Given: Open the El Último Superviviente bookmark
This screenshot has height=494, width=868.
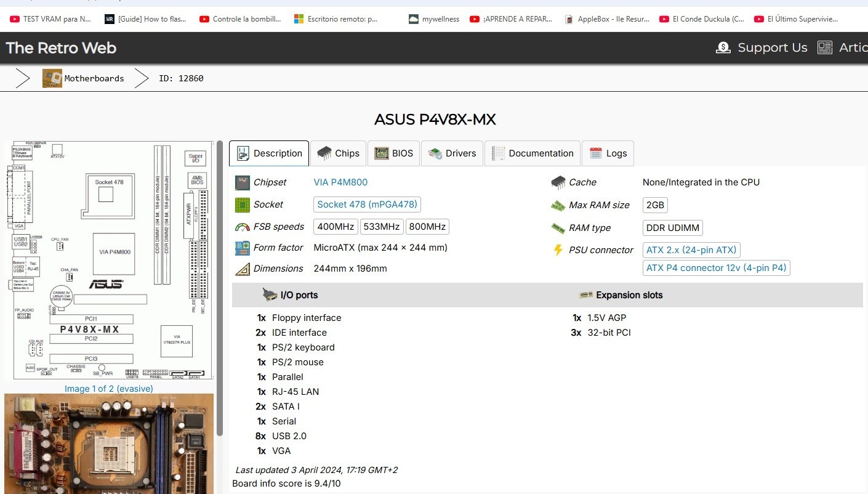Looking at the screenshot, I should pyautogui.click(x=797, y=19).
